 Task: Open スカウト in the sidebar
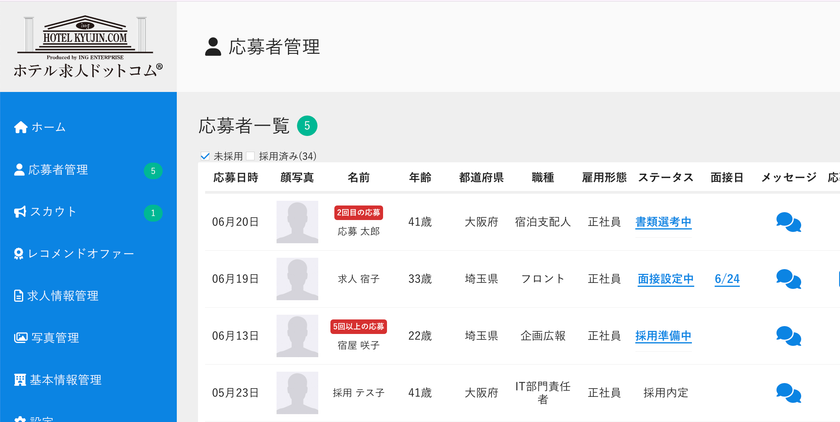46,212
